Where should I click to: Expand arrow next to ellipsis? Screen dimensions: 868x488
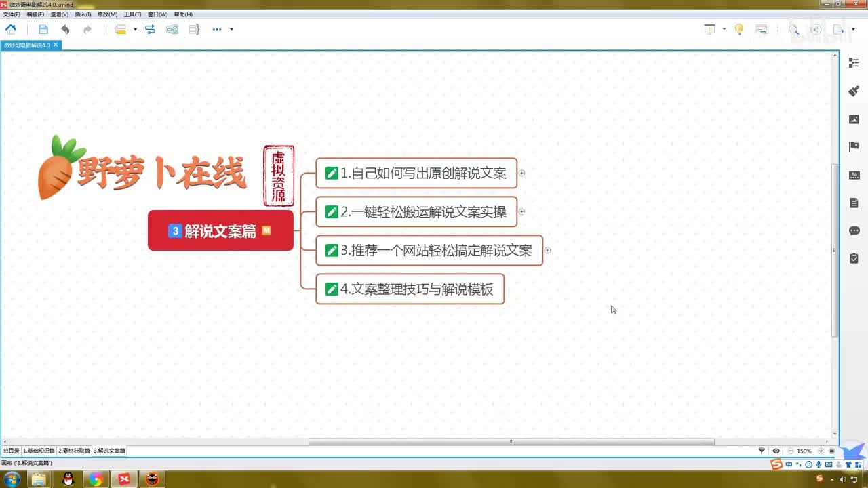[x=231, y=29]
